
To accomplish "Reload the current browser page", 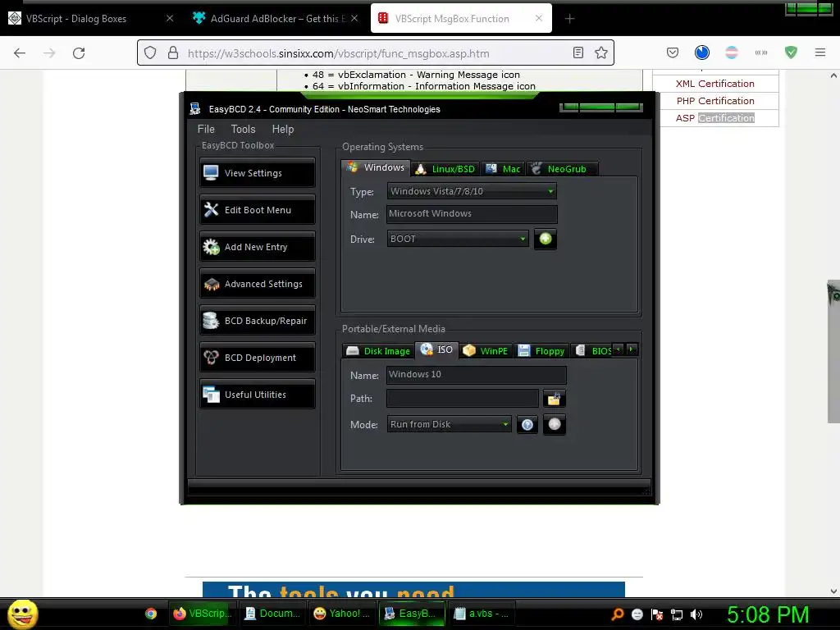I will coord(79,53).
